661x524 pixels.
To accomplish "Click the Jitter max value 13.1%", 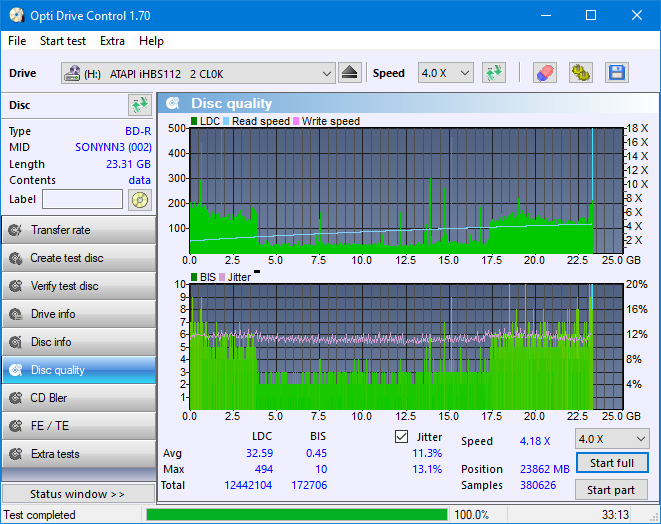I will point(427,469).
